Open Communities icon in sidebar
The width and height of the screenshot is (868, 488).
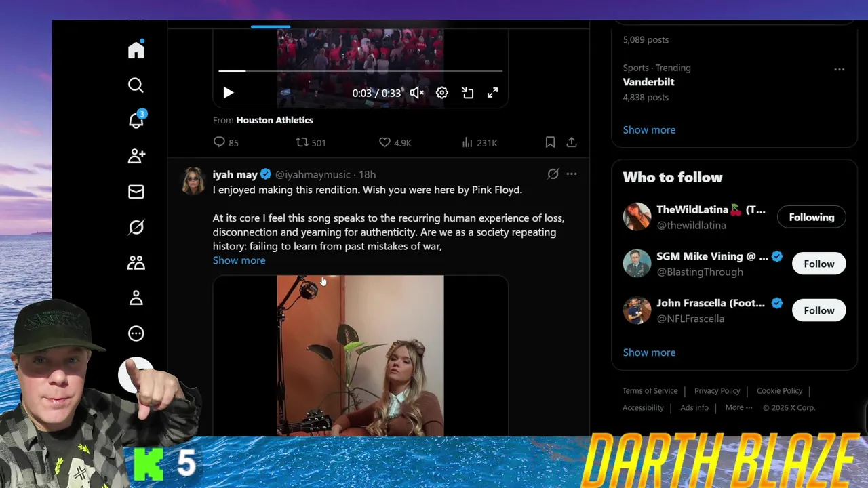tap(136, 262)
